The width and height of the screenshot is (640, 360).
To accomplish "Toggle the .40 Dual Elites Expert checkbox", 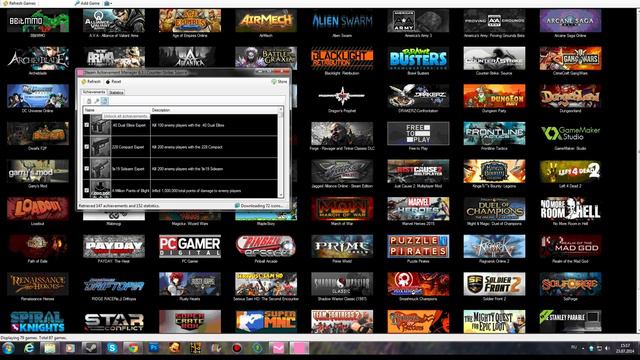I will point(87,125).
